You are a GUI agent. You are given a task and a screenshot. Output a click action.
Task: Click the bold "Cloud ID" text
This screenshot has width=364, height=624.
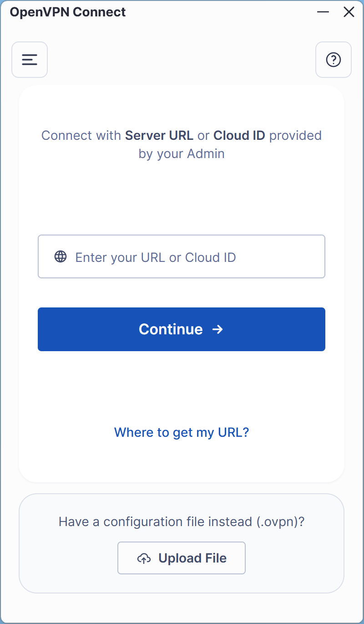tap(239, 136)
